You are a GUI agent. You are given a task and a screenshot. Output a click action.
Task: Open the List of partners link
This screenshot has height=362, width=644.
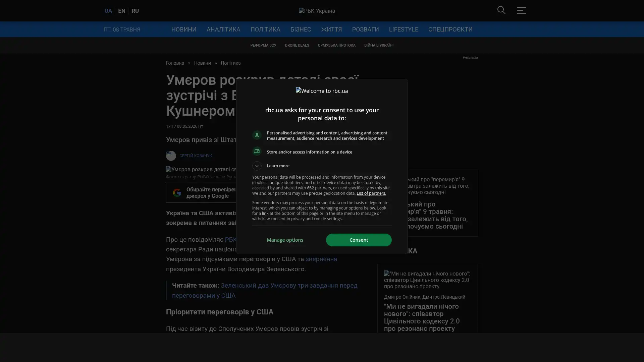pos(371,193)
